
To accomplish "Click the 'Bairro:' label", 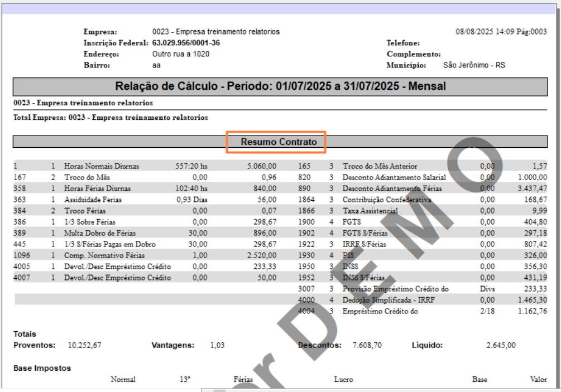I will tap(97, 65).
